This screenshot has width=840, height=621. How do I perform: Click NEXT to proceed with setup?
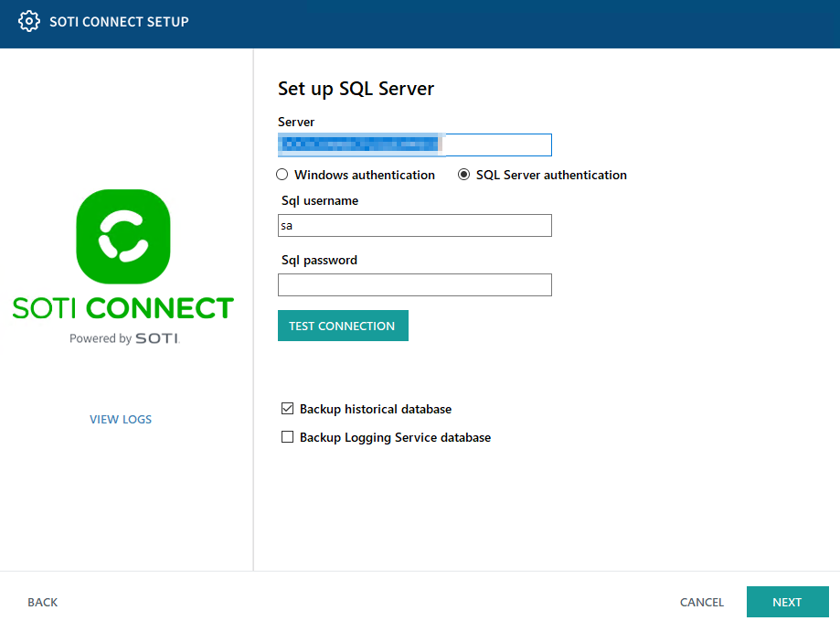coord(787,602)
